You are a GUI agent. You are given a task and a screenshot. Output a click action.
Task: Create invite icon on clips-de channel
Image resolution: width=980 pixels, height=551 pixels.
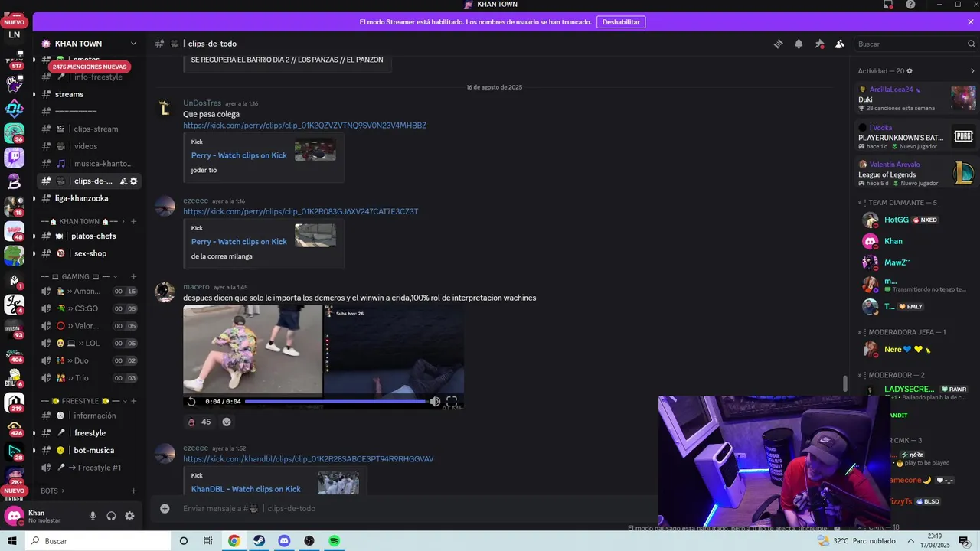(123, 181)
